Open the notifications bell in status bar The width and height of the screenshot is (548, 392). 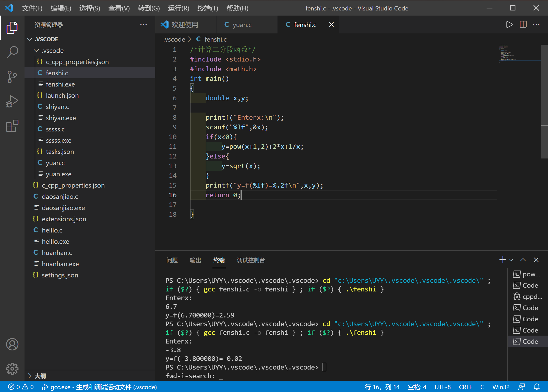click(537, 387)
